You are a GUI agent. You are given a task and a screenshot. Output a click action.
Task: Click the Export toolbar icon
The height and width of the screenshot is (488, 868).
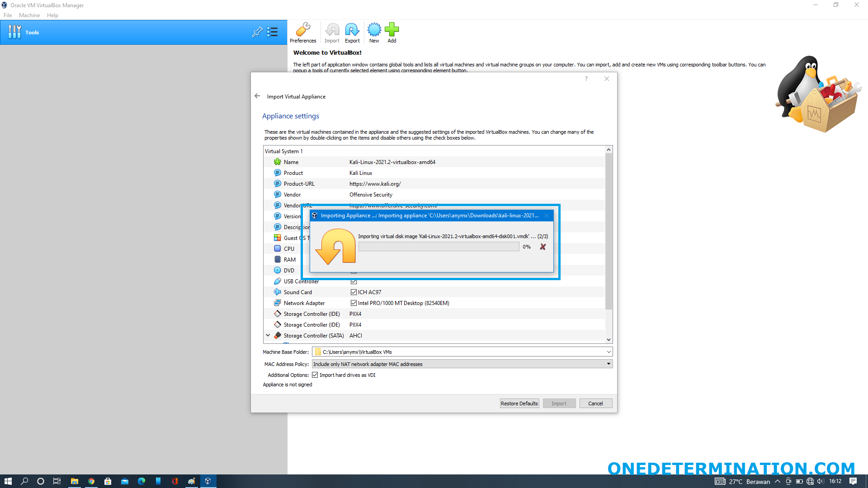pyautogui.click(x=352, y=33)
